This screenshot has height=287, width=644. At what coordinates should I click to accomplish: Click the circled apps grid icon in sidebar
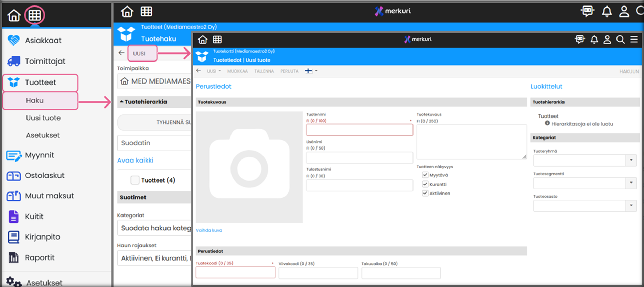click(34, 15)
